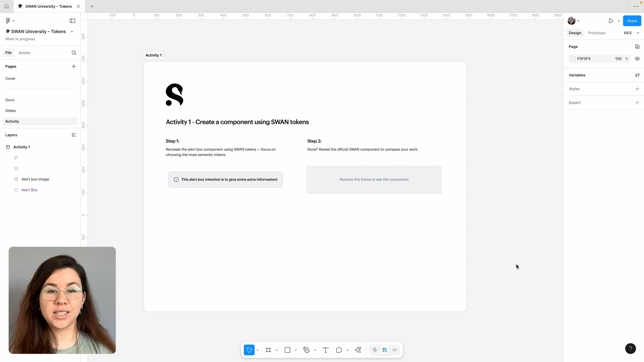Switch to Design mode toggle
This screenshot has width=644, height=362.
385,350
